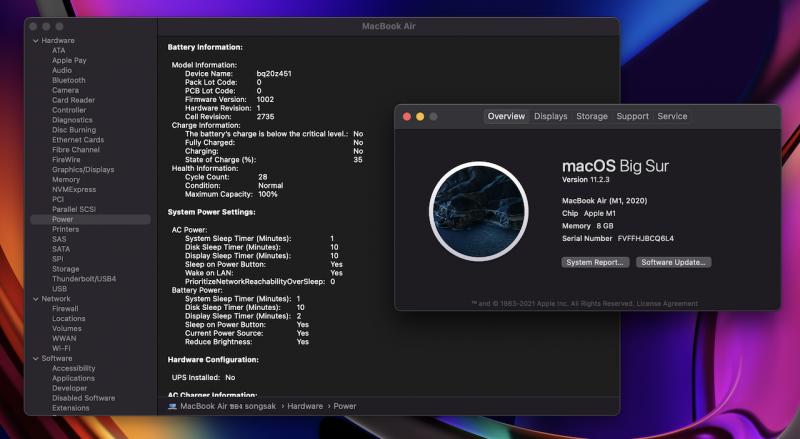Click the MacBook Air window title
Image resolution: width=800 pixels, height=439 pixels.
(x=389, y=26)
